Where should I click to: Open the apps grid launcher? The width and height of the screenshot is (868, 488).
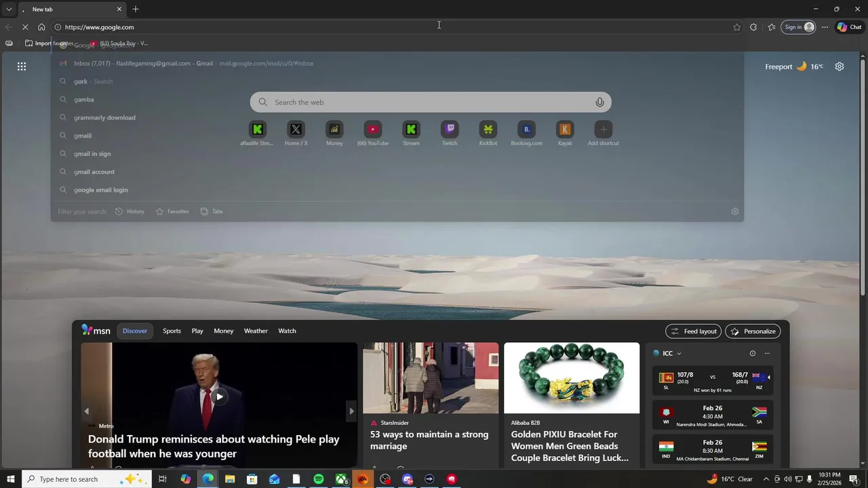(22, 66)
